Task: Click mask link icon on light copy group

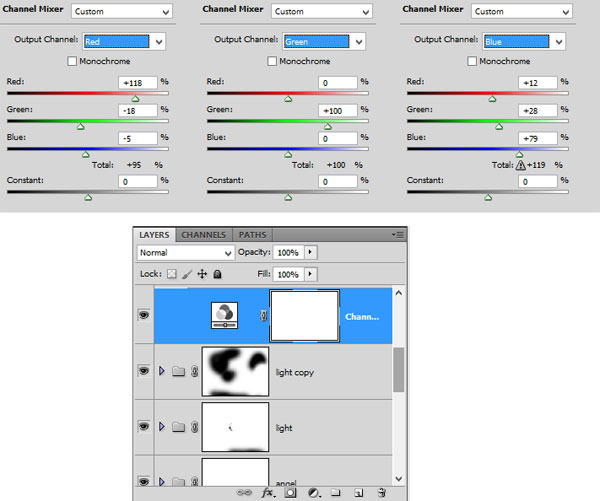Action: [x=194, y=371]
